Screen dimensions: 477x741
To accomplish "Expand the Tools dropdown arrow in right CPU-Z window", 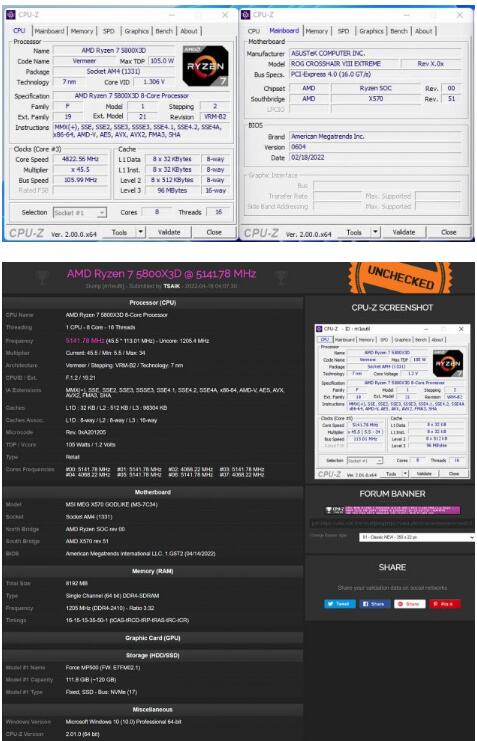I will point(375,232).
